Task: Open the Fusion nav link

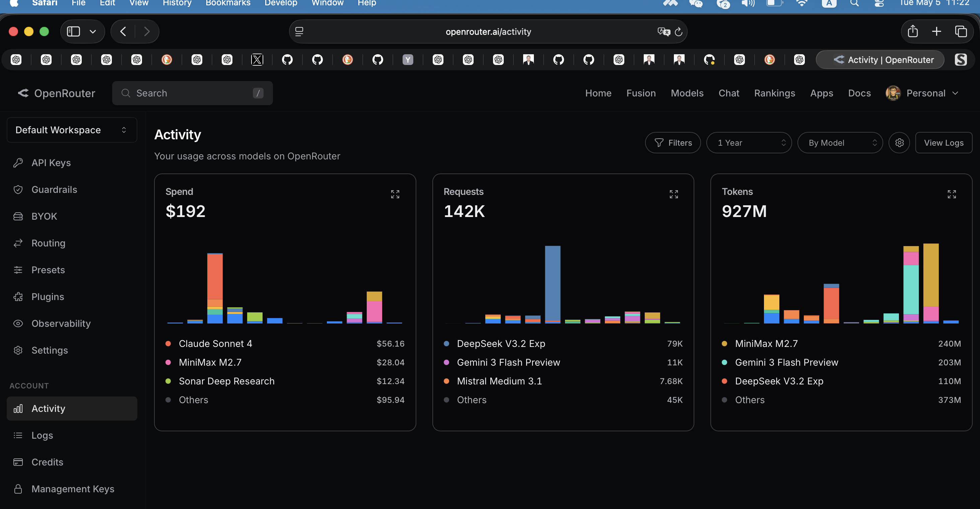Action: click(x=641, y=93)
